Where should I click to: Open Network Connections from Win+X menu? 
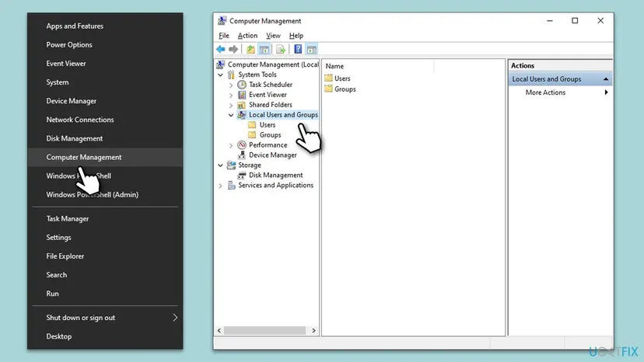[105, 120]
